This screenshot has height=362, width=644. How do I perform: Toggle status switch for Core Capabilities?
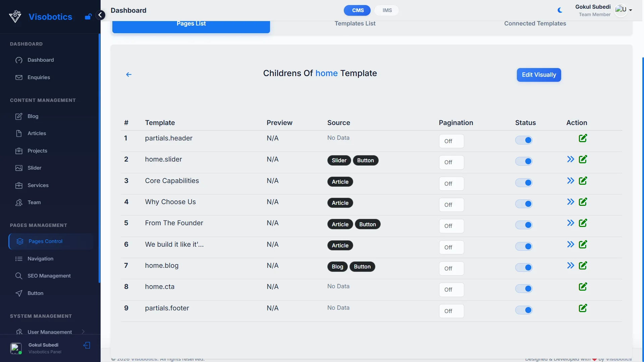pos(524,183)
